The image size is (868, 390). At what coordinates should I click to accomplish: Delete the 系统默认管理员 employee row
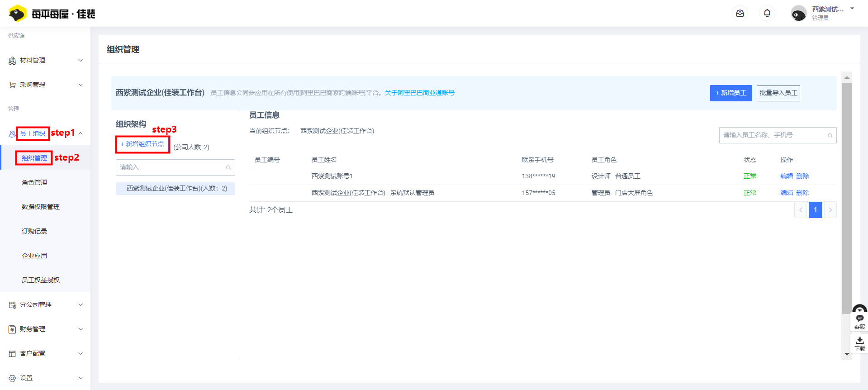802,193
